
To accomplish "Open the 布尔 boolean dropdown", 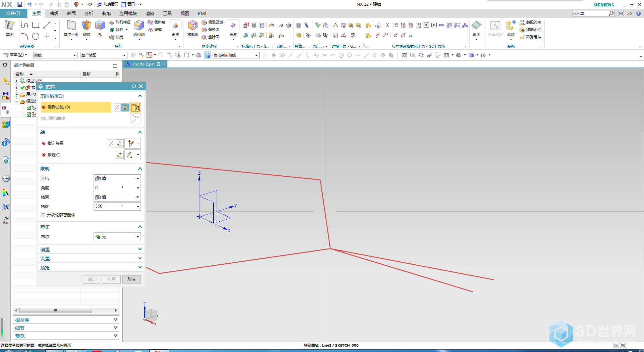I will point(117,237).
